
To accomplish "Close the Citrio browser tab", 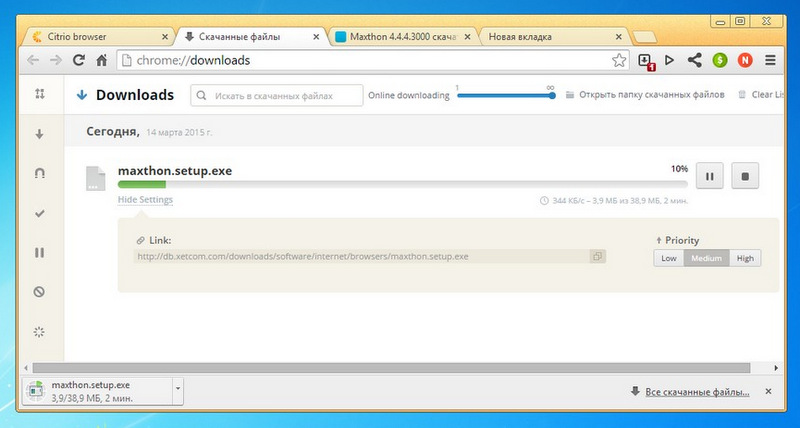I will (165, 37).
